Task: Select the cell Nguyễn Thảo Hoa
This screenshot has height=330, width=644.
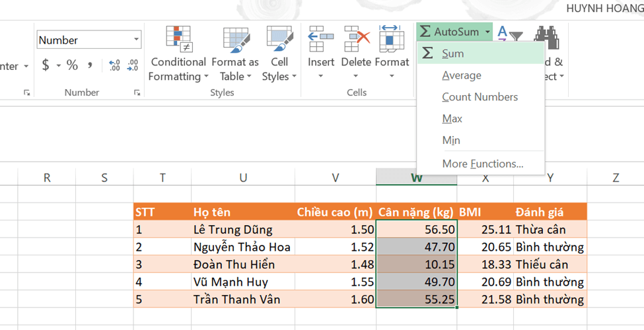Action: pos(243,247)
